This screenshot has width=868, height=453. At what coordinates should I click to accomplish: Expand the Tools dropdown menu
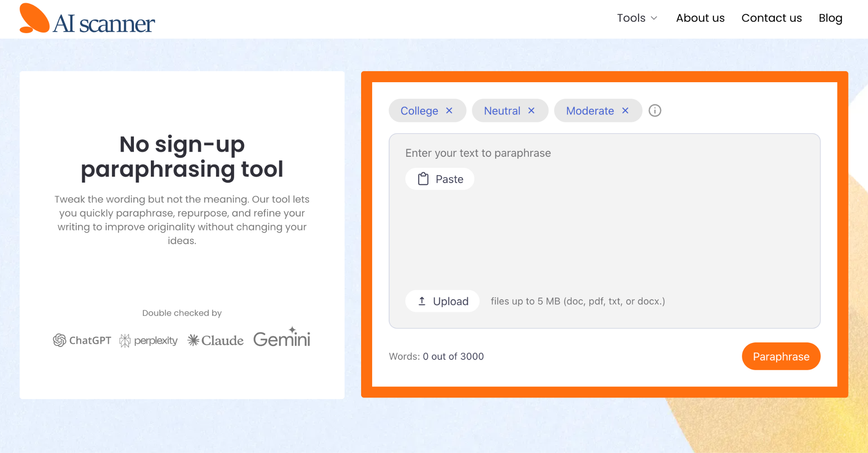pyautogui.click(x=631, y=18)
